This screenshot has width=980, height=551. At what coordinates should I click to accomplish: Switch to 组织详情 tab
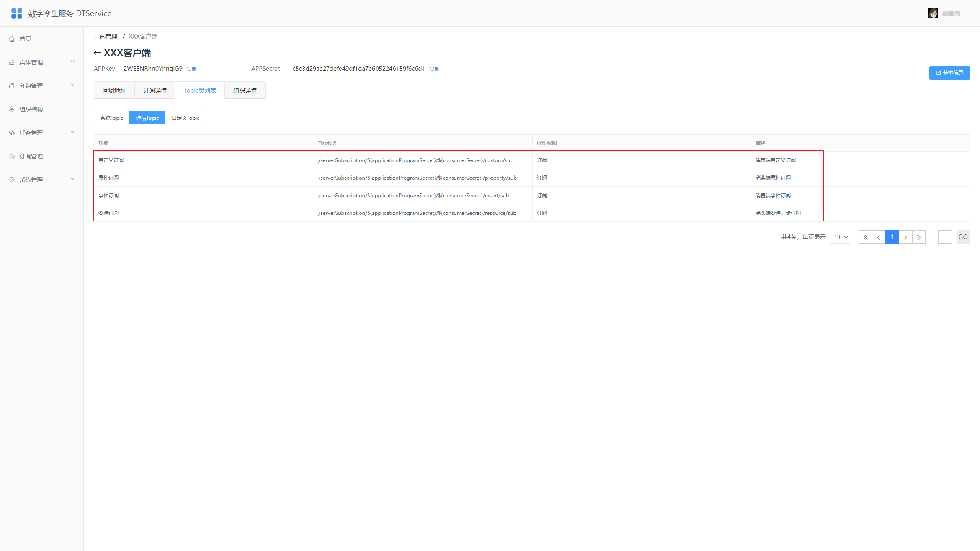coord(245,90)
